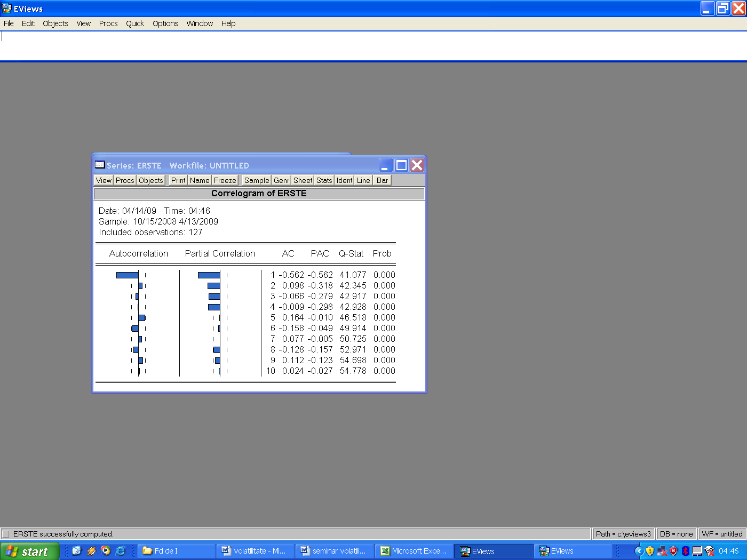Open the Window menu
The image size is (747, 560).
coord(200,23)
